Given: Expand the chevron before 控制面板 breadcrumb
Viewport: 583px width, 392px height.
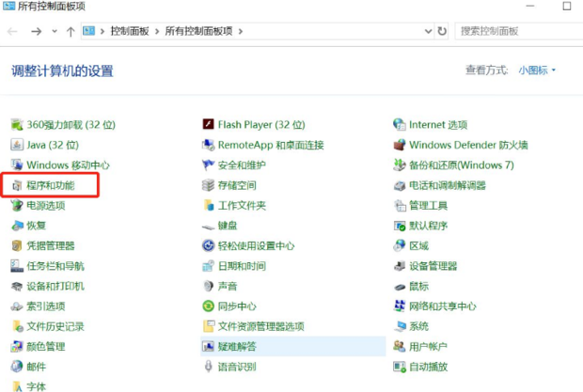Looking at the screenshot, I should tap(102, 32).
